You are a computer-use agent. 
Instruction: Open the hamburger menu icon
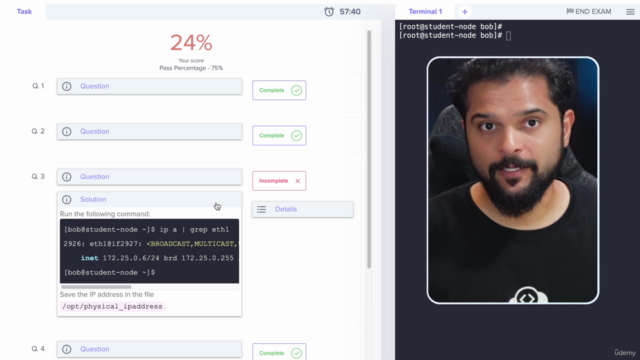tap(630, 12)
